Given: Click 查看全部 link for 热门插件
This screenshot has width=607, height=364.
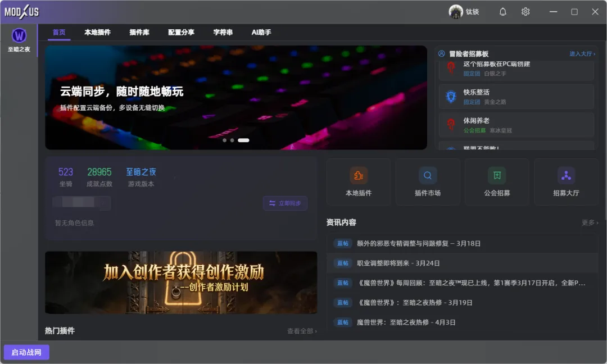Looking at the screenshot, I should tap(302, 331).
